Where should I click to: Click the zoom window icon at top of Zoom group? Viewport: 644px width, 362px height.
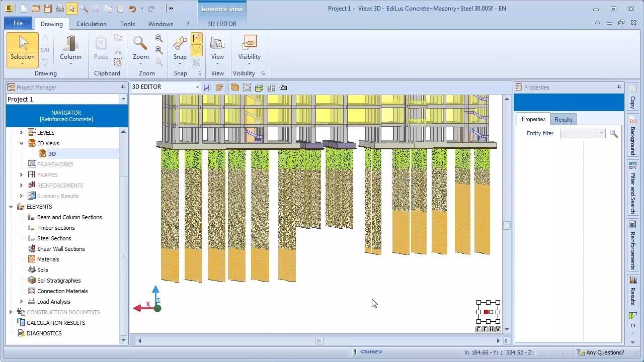159,38
